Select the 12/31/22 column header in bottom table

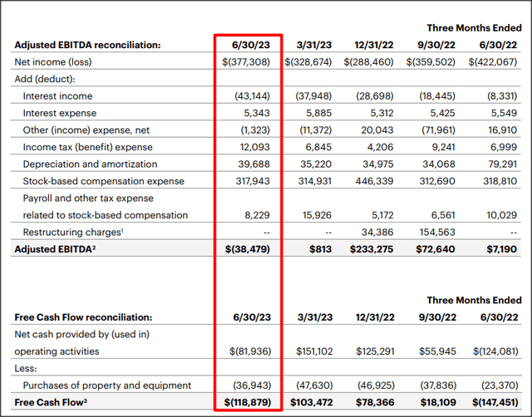point(376,316)
